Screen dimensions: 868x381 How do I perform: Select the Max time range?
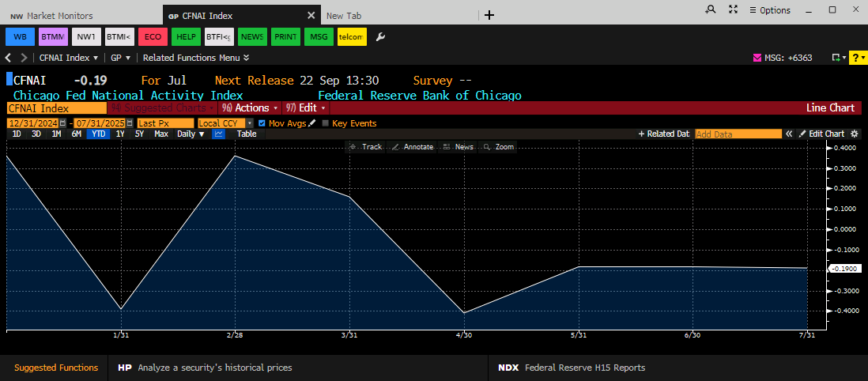(x=161, y=134)
